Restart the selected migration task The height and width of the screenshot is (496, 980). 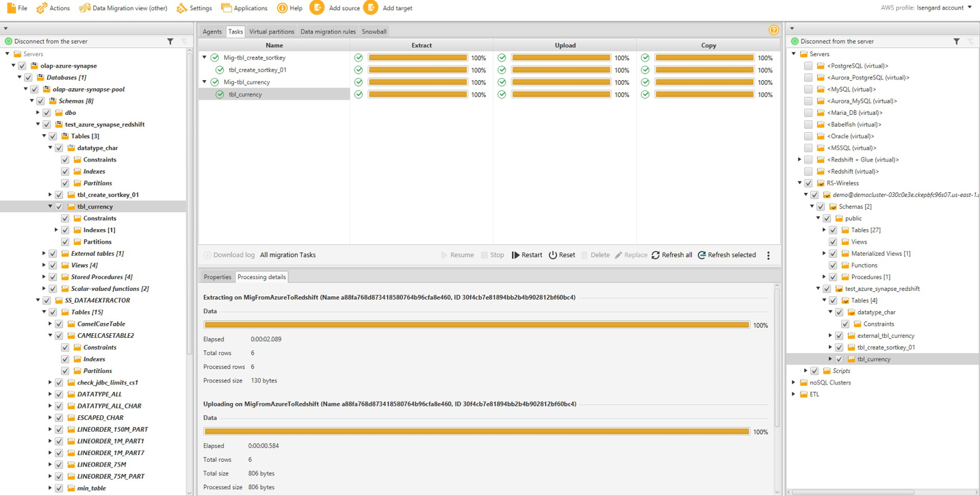click(527, 255)
